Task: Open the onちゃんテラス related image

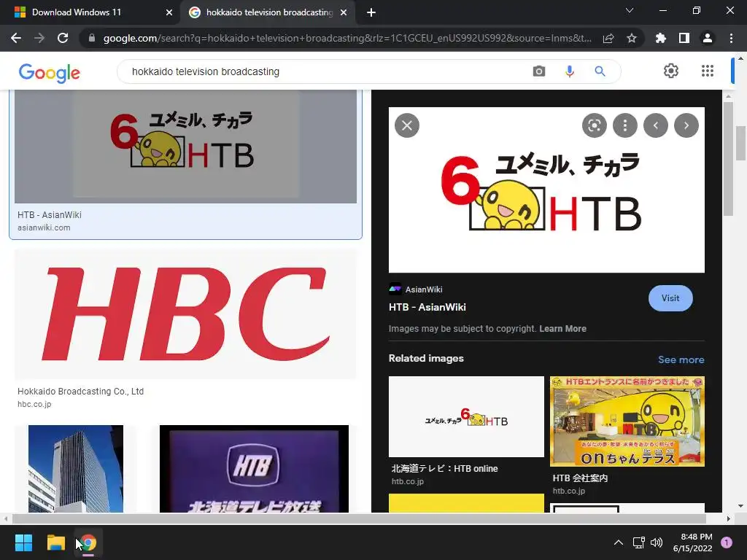Action: click(627, 421)
